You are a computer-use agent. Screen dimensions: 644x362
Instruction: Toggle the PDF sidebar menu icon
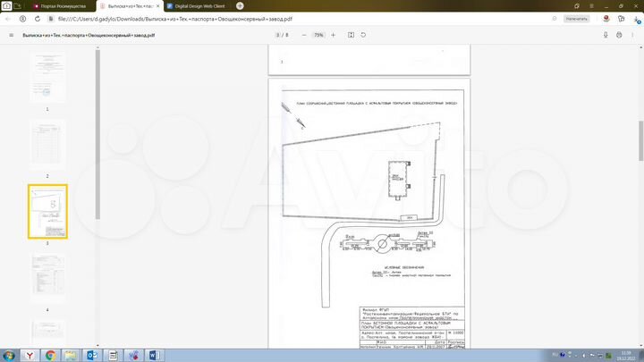pyautogui.click(x=11, y=35)
